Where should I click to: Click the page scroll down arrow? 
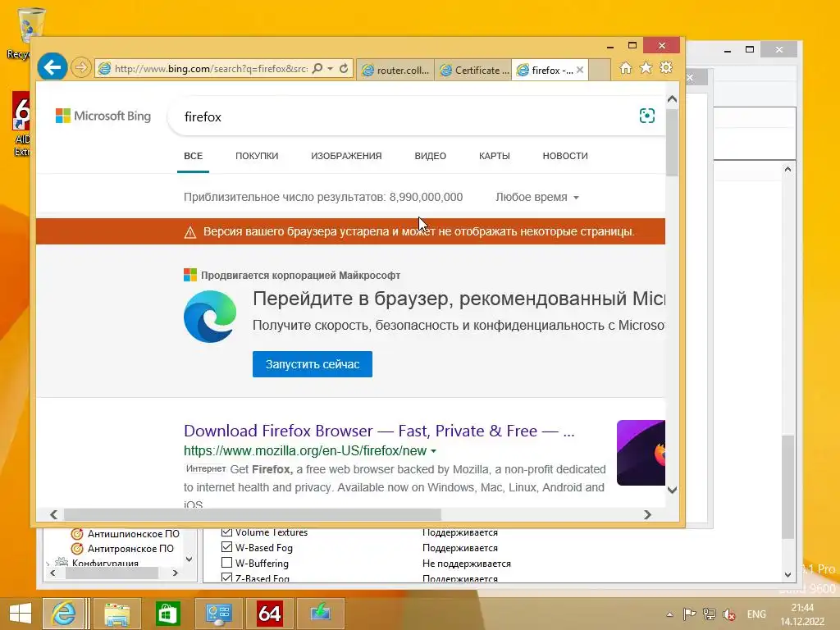(672, 490)
